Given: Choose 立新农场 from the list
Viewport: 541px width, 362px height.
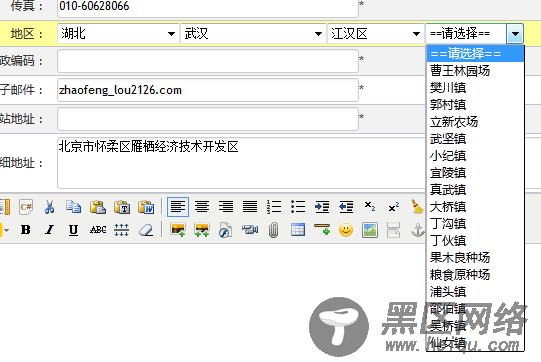Looking at the screenshot, I should (475, 122).
